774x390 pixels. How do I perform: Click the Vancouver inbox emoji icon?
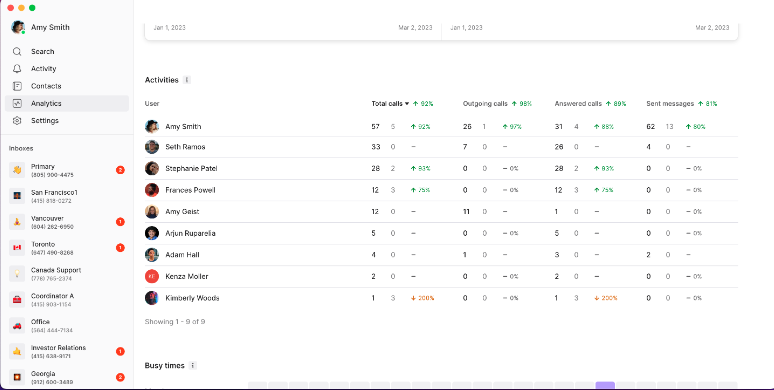click(x=17, y=222)
